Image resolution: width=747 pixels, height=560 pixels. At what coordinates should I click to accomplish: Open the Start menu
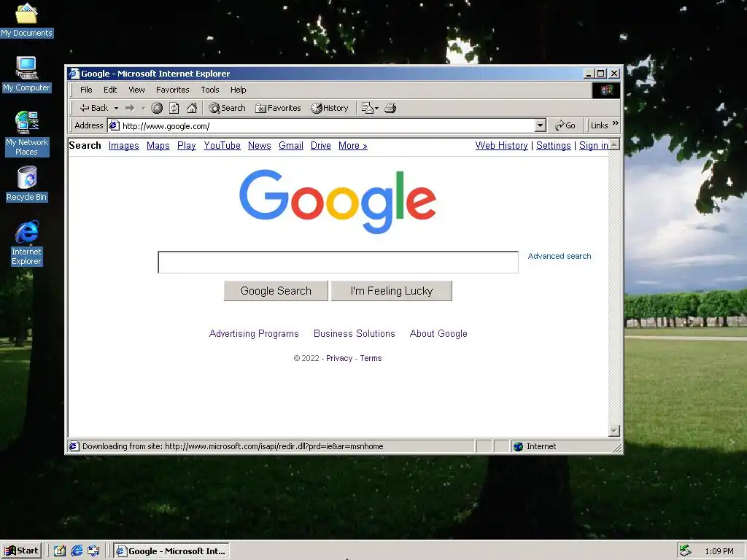pyautogui.click(x=21, y=551)
